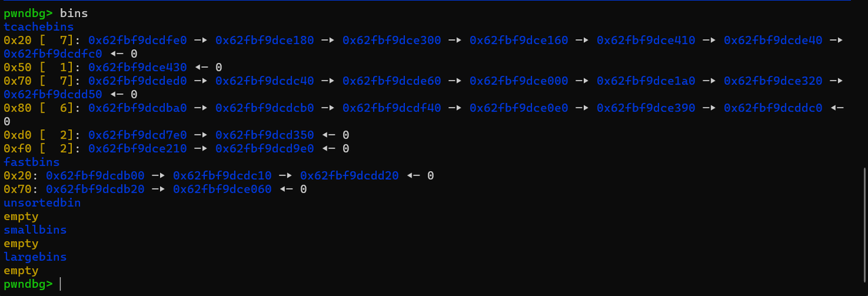
Task: Click the tcachebins heading
Action: pos(39,26)
